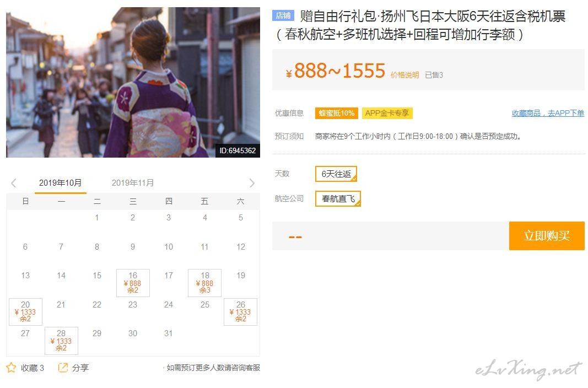
Task: Click calendar date 15
Action: click(x=97, y=276)
